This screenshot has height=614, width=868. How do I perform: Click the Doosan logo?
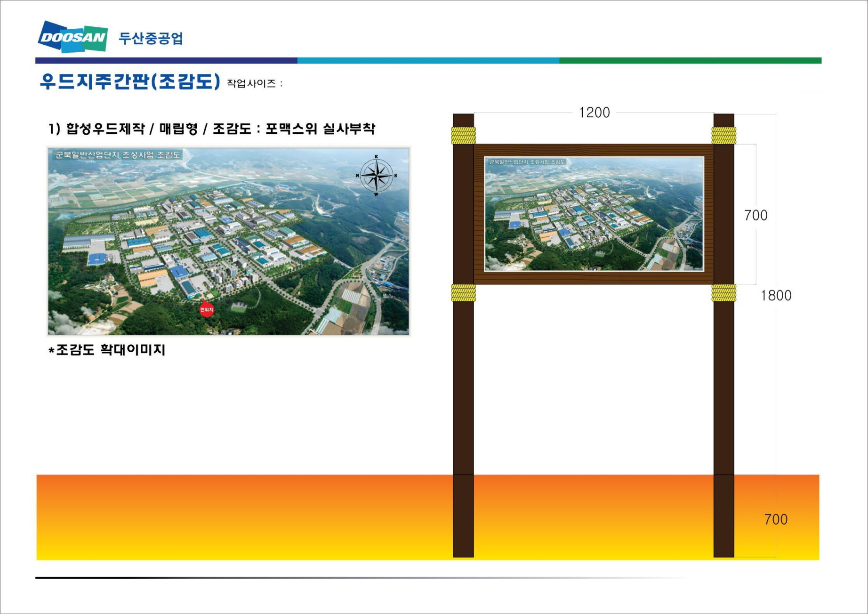coord(73,37)
